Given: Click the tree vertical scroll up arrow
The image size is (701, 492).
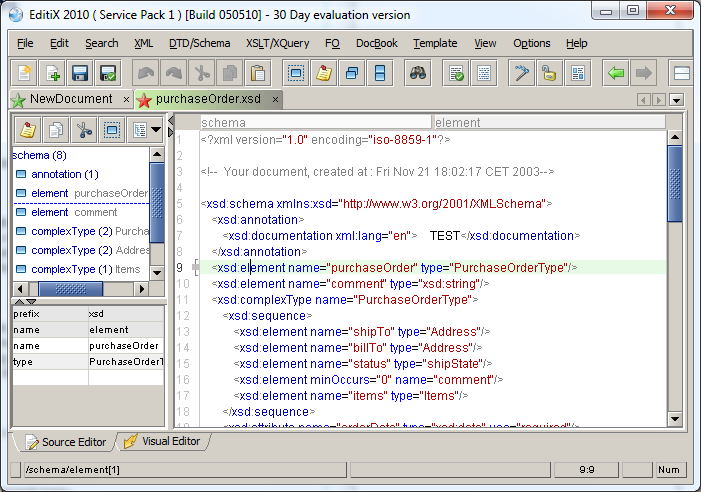Looking at the screenshot, I should click(157, 155).
